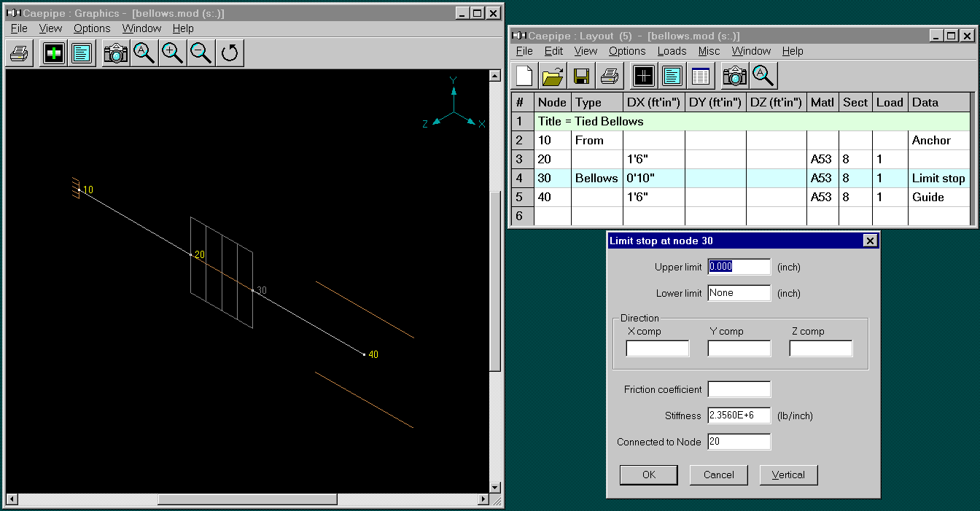Click the Y comp direction field
This screenshot has width=980, height=511.
tap(739, 348)
